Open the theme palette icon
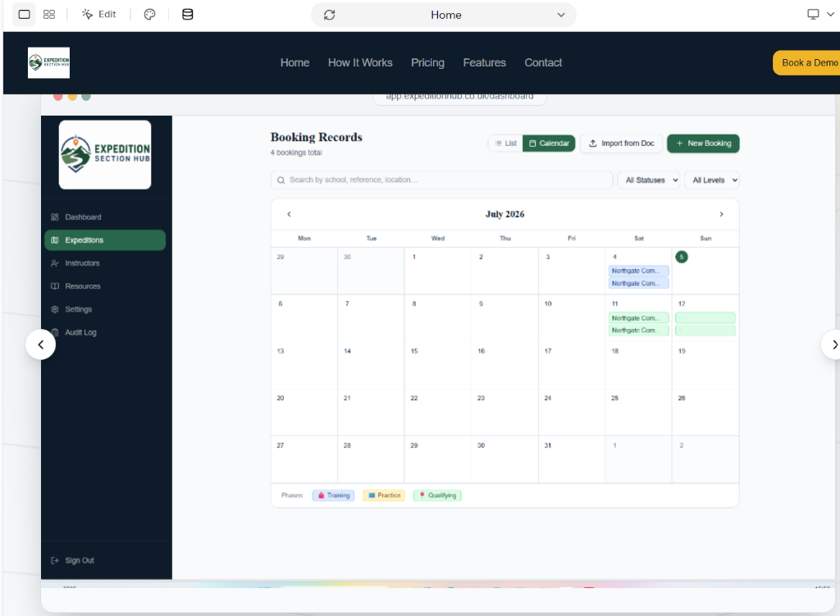 click(x=149, y=15)
